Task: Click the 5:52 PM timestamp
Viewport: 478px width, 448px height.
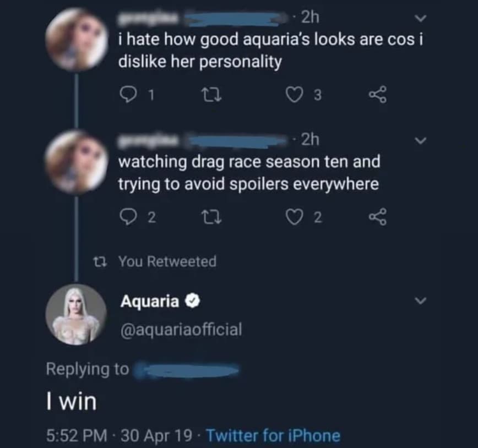Action: click(75, 436)
